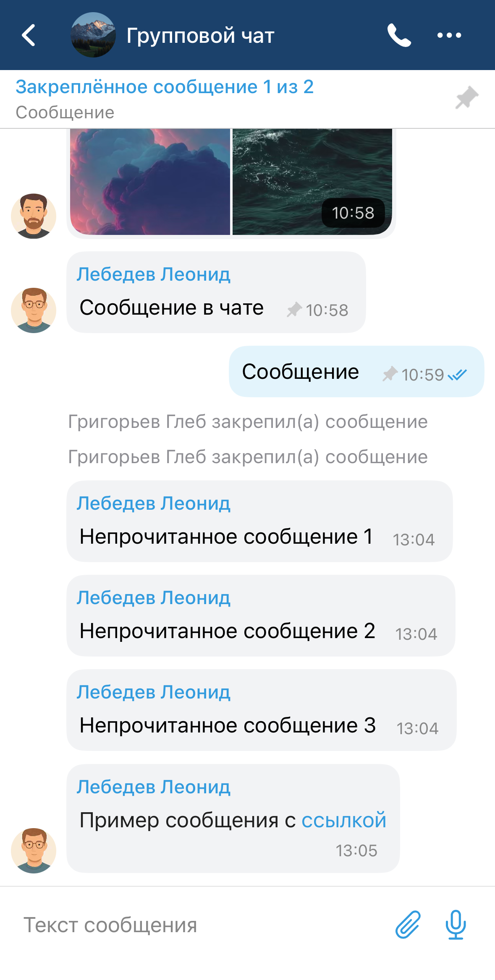Open pinned message banner "Закреплённое сообщение 1 из 2"
This screenshot has height=980, width=495.
[165, 99]
